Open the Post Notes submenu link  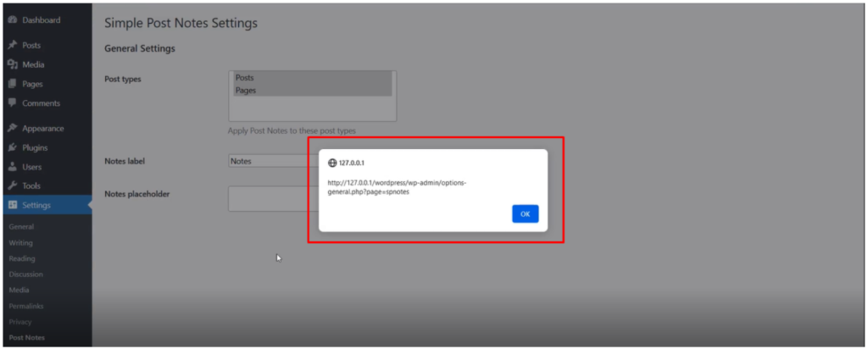pyautogui.click(x=27, y=337)
